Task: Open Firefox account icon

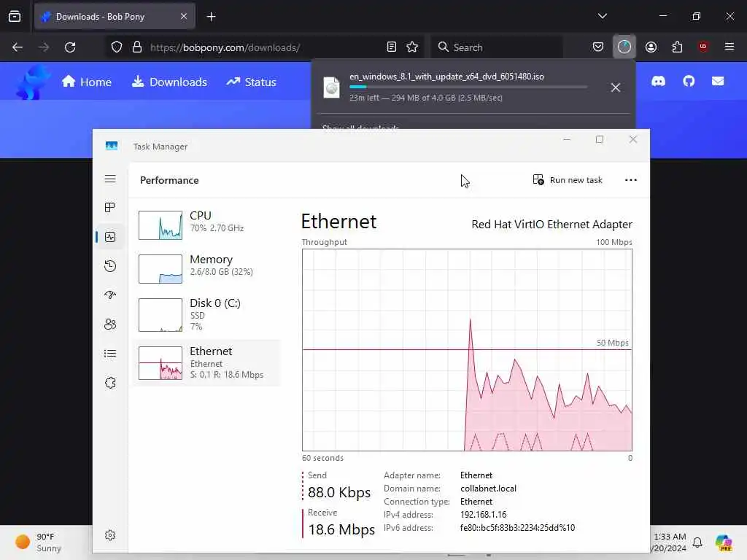Action: point(651,47)
